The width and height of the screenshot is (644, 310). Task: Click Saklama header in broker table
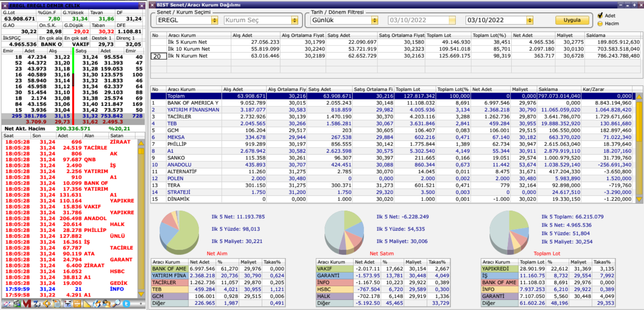point(559,89)
